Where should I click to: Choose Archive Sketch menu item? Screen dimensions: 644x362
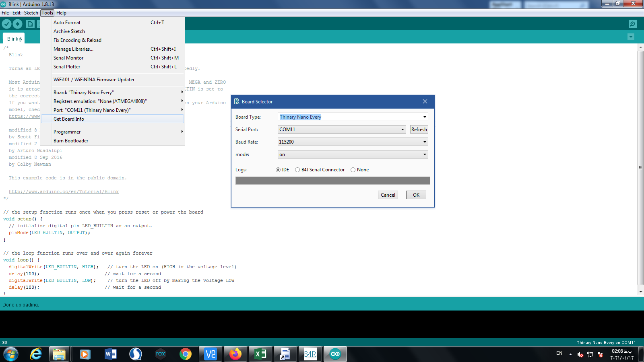coord(113,31)
